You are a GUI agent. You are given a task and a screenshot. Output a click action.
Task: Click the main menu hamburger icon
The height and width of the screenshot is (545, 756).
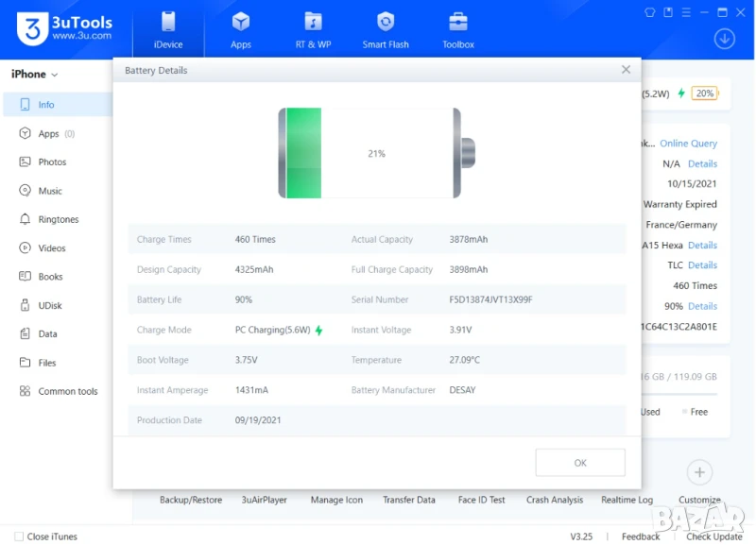[x=686, y=12]
